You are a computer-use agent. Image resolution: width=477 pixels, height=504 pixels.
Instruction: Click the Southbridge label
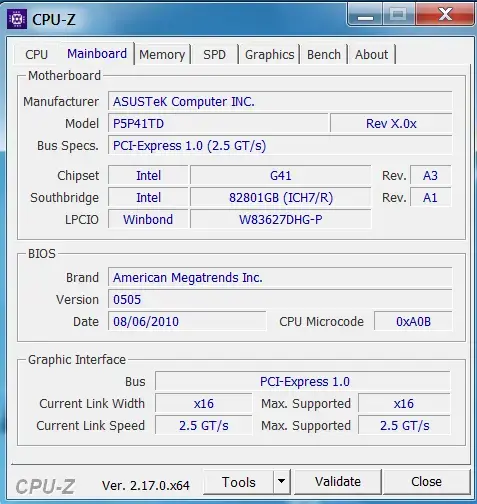pos(65,198)
